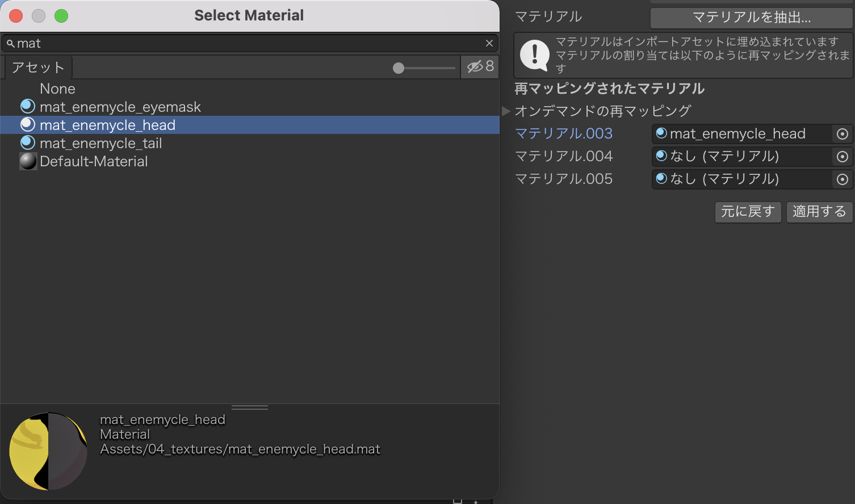Click the material icon inside マテリアル.003 field
Viewport: 855px width, 504px height.
661,133
